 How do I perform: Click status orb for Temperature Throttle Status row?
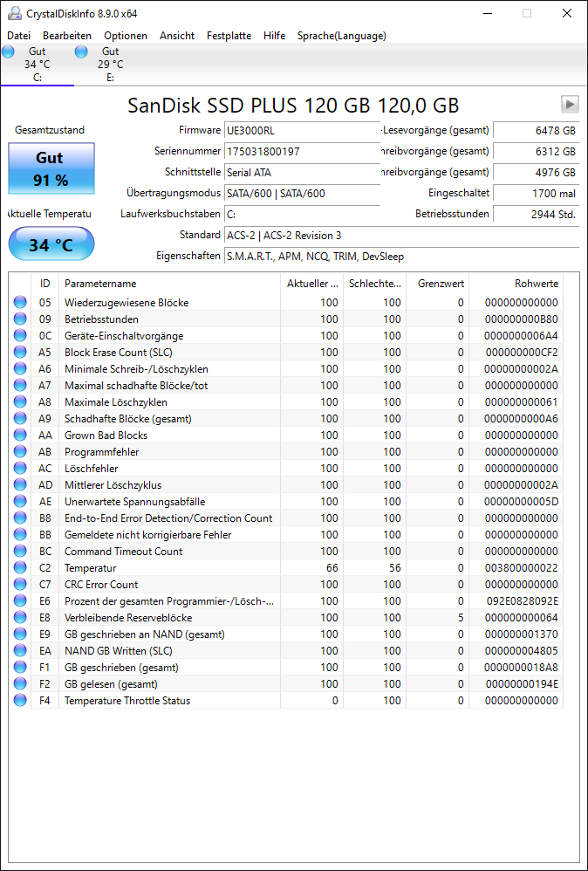coord(20,701)
